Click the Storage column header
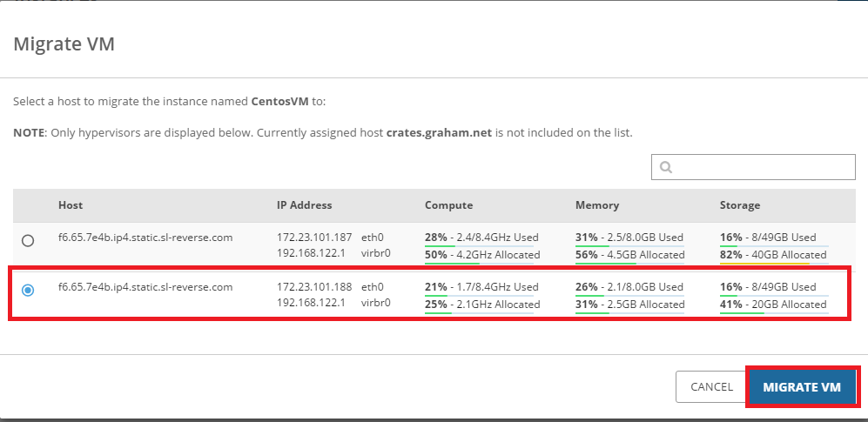Image resolution: width=868 pixels, height=422 pixels. pyautogui.click(x=739, y=205)
